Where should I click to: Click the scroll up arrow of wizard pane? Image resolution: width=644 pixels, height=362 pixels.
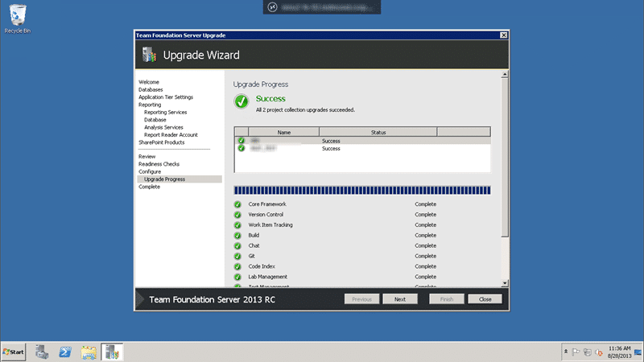coord(505,75)
